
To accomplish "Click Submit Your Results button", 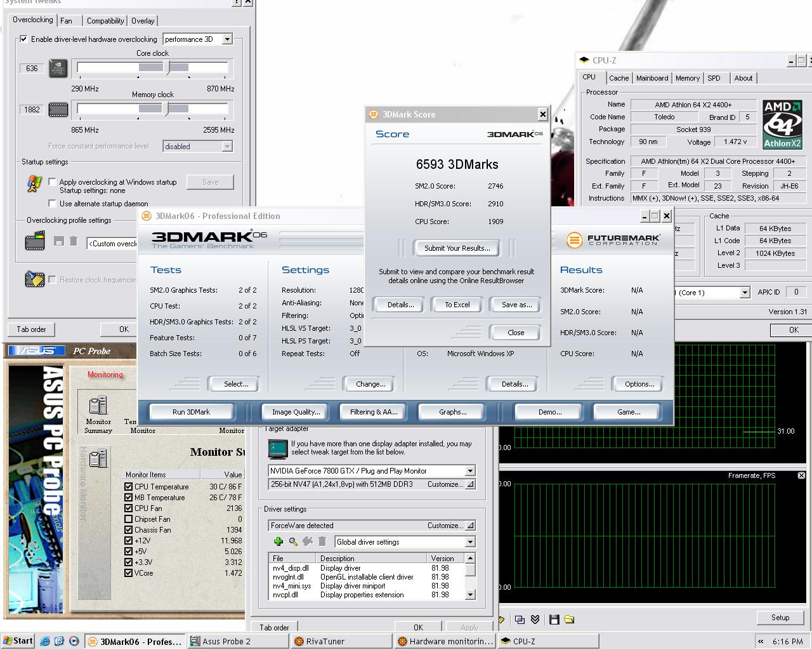I will click(457, 248).
